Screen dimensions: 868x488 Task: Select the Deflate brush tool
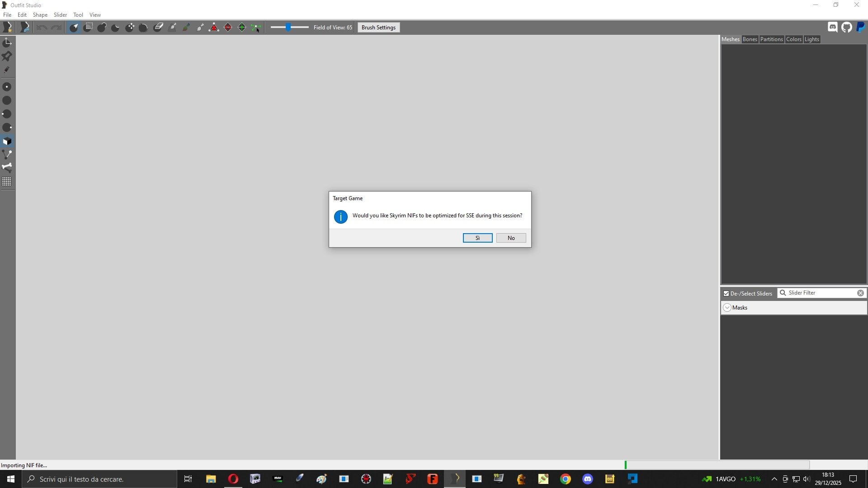[116, 28]
